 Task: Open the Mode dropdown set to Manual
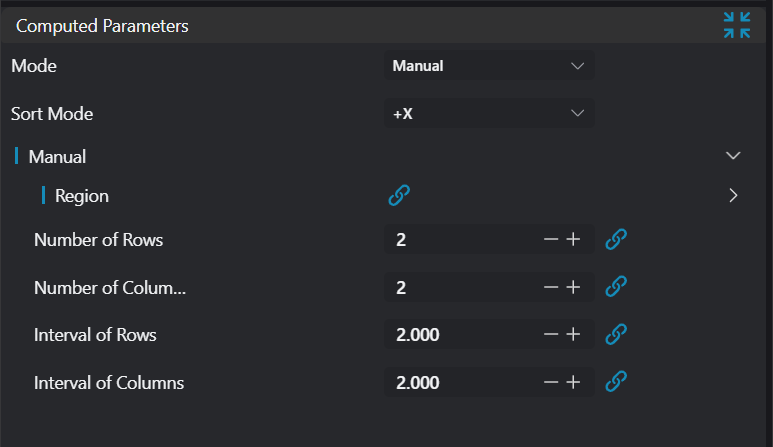pyautogui.click(x=489, y=66)
